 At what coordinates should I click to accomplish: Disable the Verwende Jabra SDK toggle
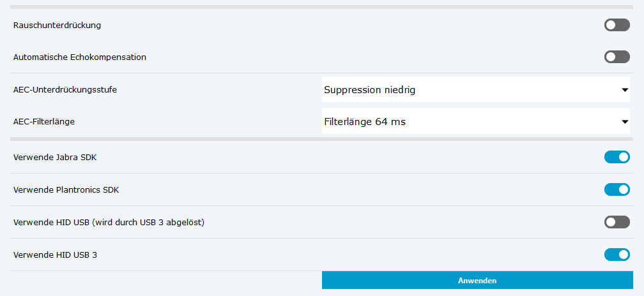pos(617,157)
